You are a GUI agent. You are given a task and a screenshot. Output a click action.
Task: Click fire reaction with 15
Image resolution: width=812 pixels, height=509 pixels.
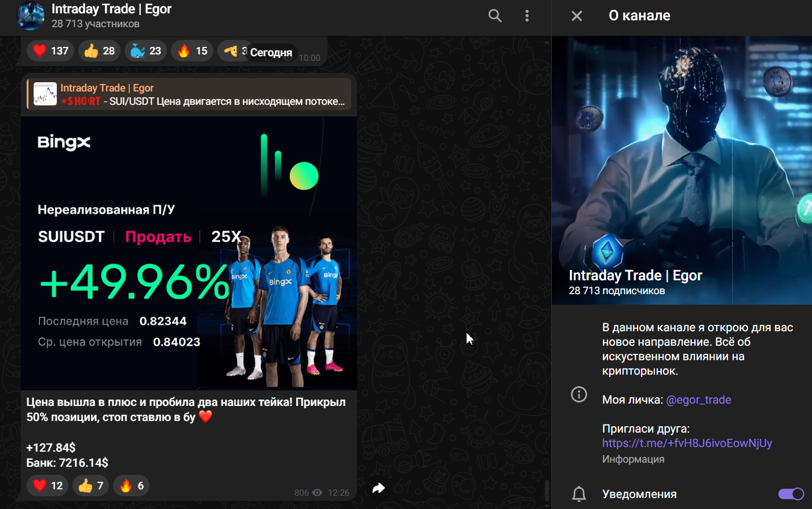click(x=192, y=51)
